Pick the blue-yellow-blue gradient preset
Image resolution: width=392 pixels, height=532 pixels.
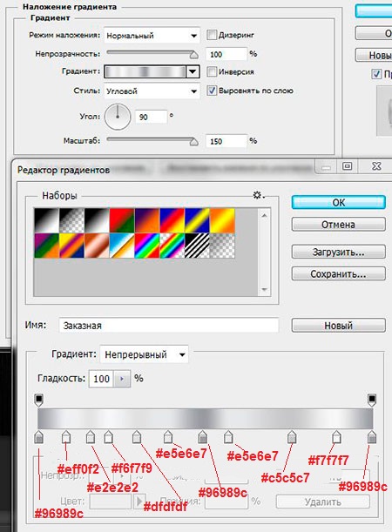coord(197,220)
